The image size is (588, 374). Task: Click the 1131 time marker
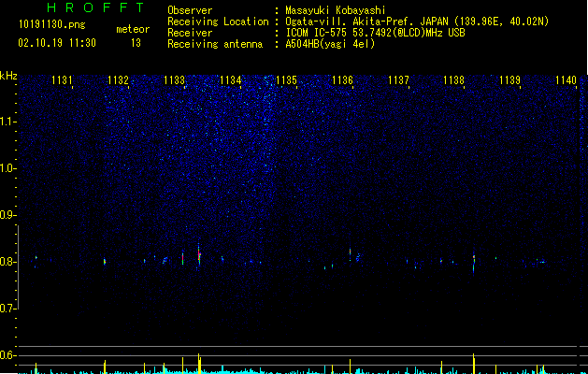click(62, 80)
